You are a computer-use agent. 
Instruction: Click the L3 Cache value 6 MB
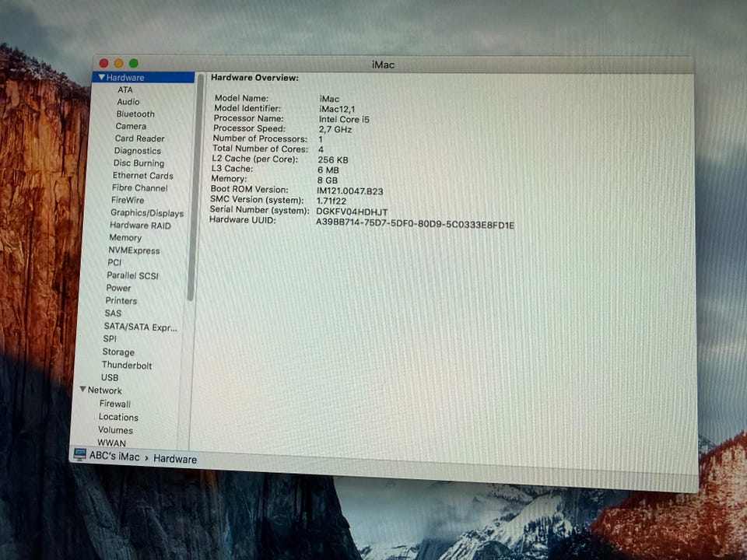tap(328, 170)
